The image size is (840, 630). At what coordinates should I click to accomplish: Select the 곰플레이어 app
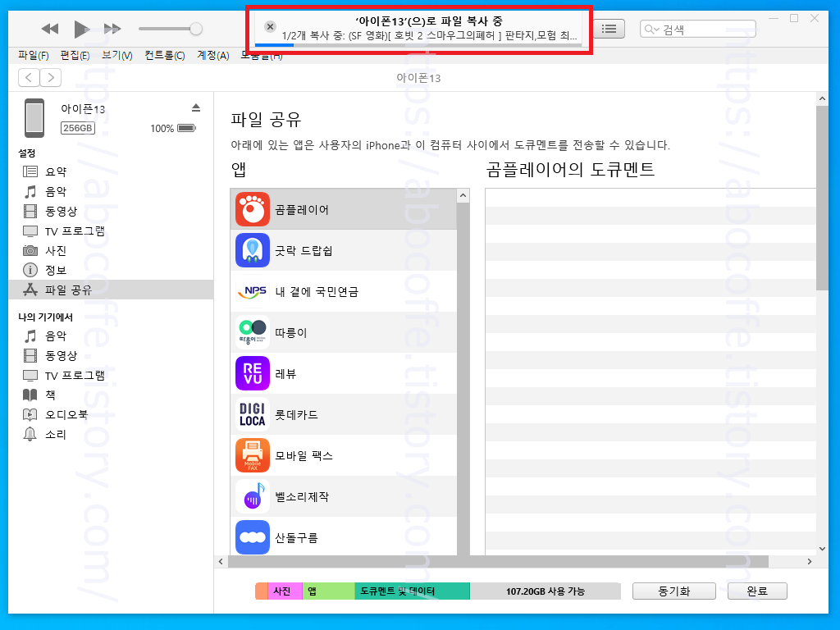pyautogui.click(x=344, y=209)
